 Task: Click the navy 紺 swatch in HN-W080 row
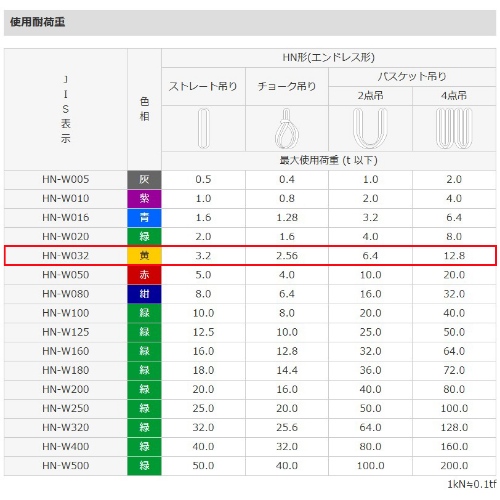[144, 294]
